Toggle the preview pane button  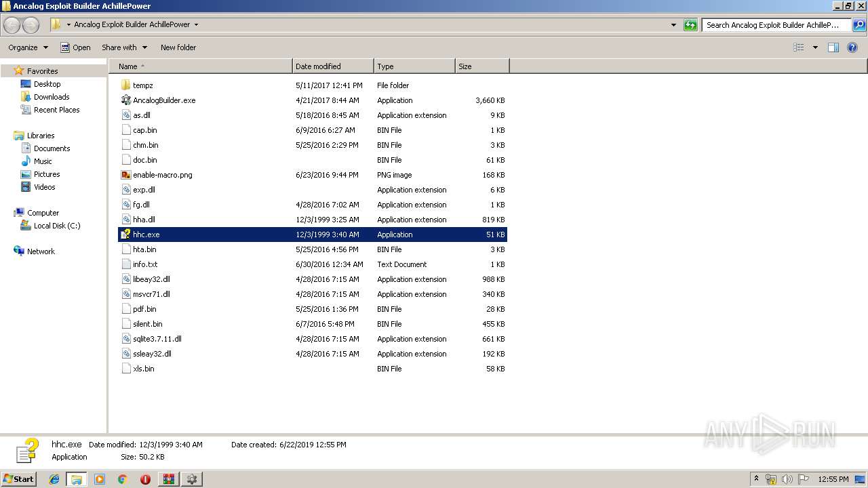pos(833,47)
